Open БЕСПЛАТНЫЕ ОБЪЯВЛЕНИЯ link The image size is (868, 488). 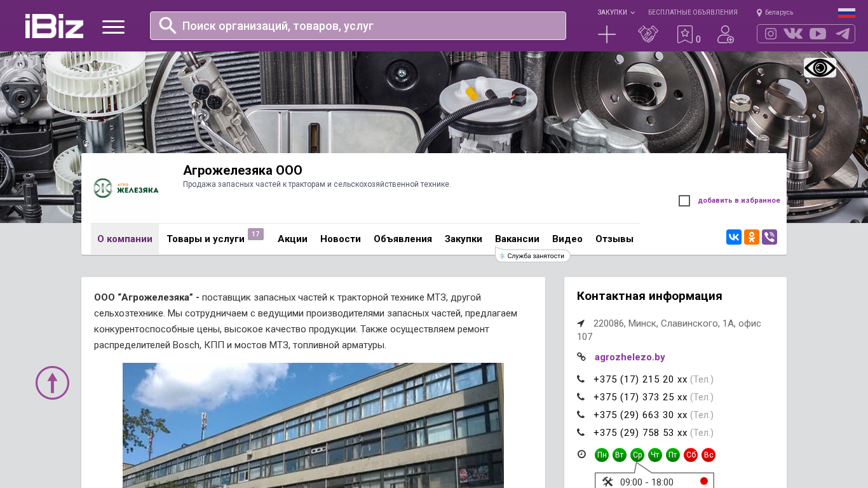point(693,12)
